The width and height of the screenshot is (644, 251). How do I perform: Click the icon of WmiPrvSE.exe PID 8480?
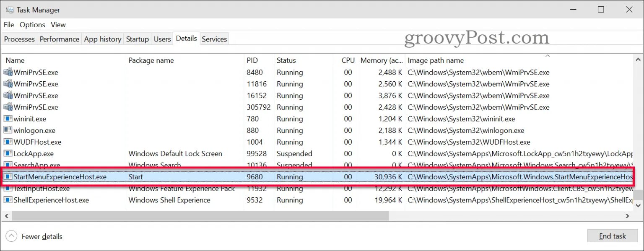(x=8, y=72)
